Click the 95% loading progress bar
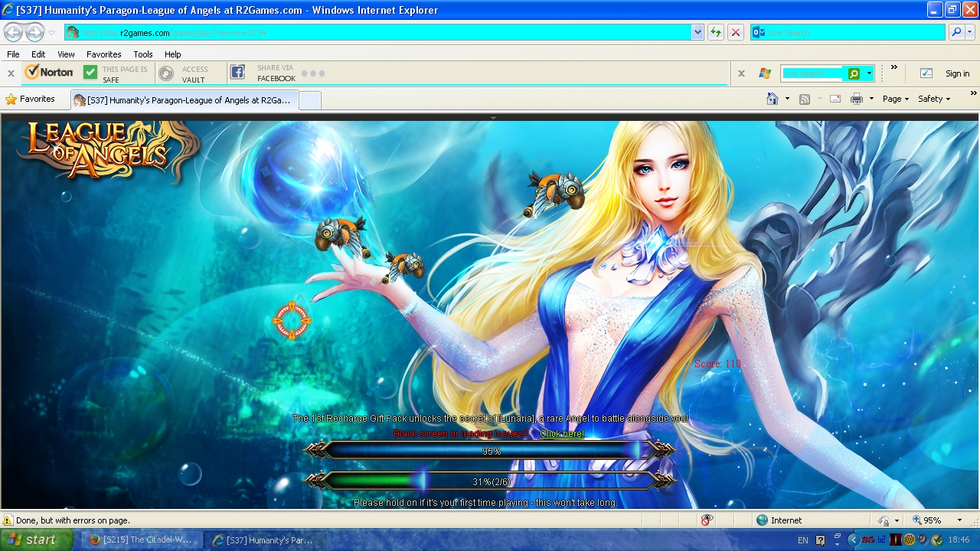 (x=490, y=451)
